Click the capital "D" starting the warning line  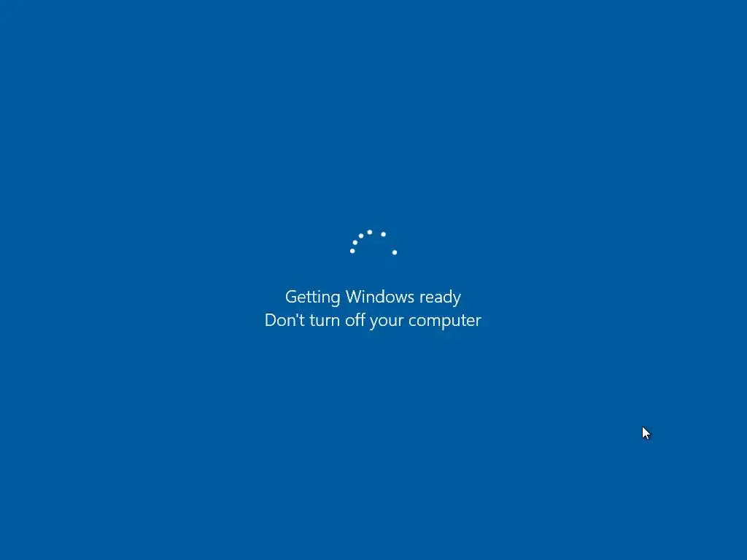point(271,321)
